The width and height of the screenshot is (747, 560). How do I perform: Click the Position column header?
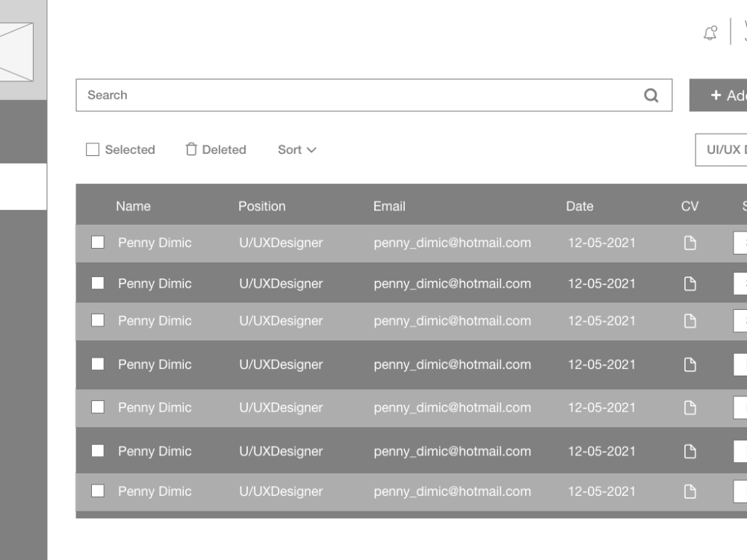pos(262,206)
